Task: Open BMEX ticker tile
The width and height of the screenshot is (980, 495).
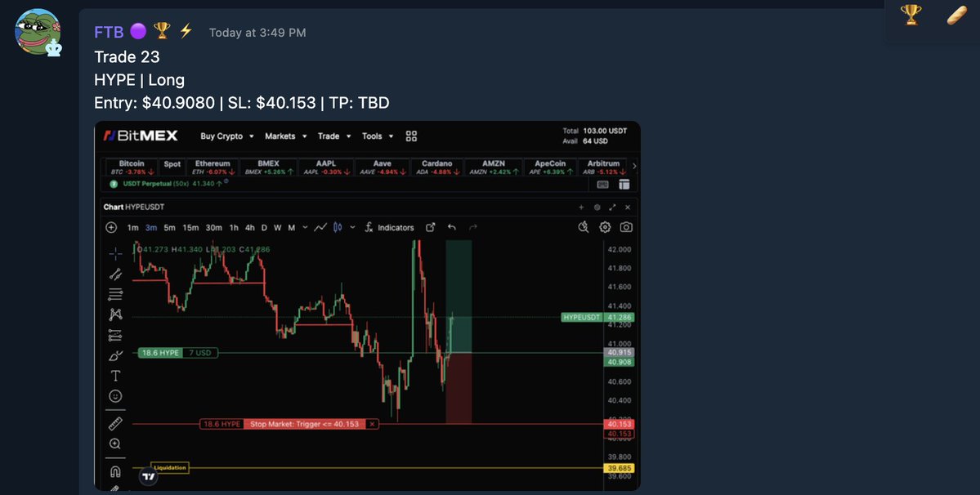Action: [x=268, y=167]
